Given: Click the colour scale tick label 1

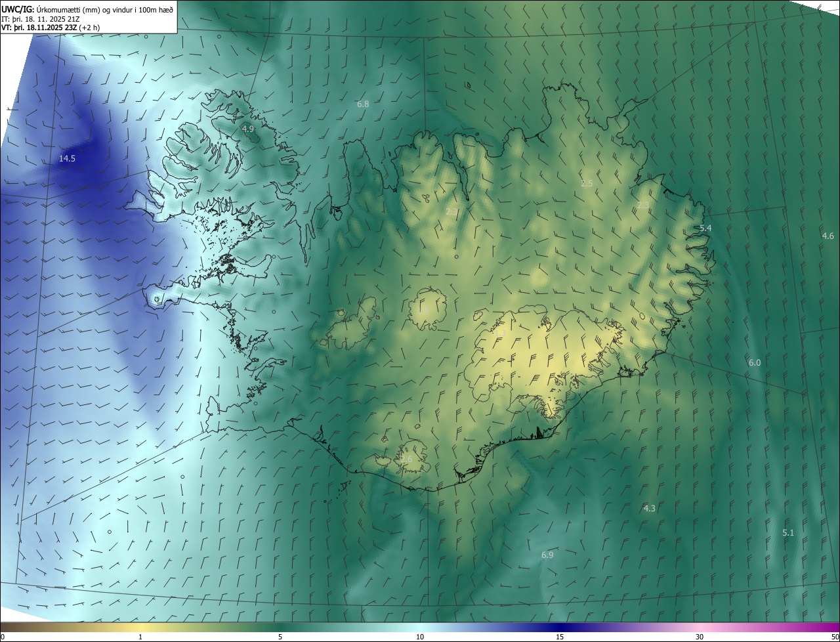Looking at the screenshot, I should point(140,637).
